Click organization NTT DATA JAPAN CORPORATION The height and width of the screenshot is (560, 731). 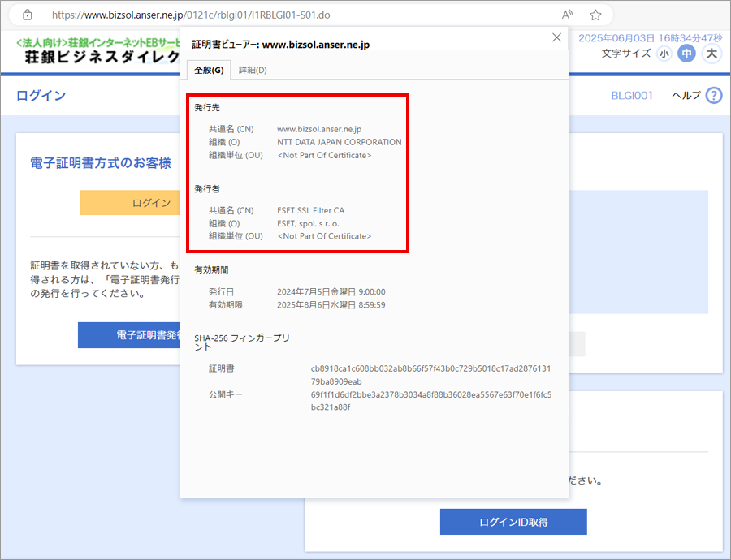[339, 142]
